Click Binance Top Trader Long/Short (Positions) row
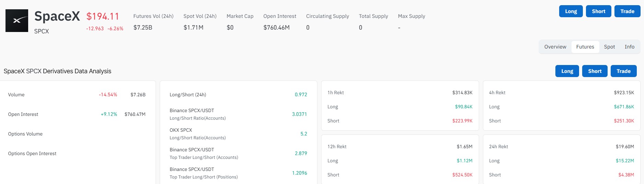 [238, 173]
